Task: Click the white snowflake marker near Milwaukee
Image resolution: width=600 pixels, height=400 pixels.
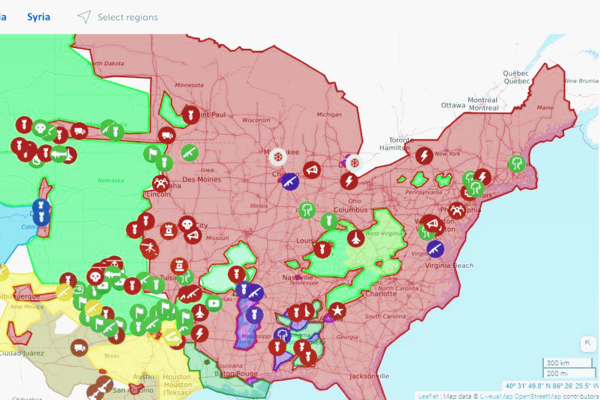Action: tap(278, 156)
